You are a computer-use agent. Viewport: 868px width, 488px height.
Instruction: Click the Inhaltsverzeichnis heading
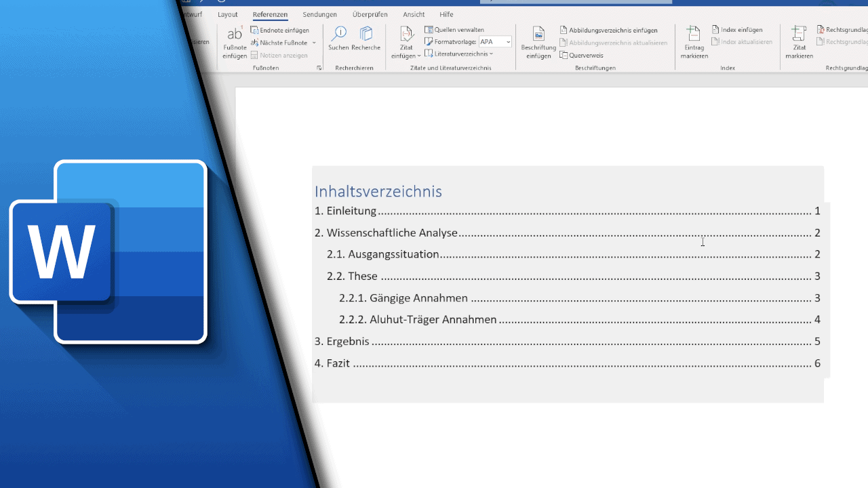coord(378,192)
